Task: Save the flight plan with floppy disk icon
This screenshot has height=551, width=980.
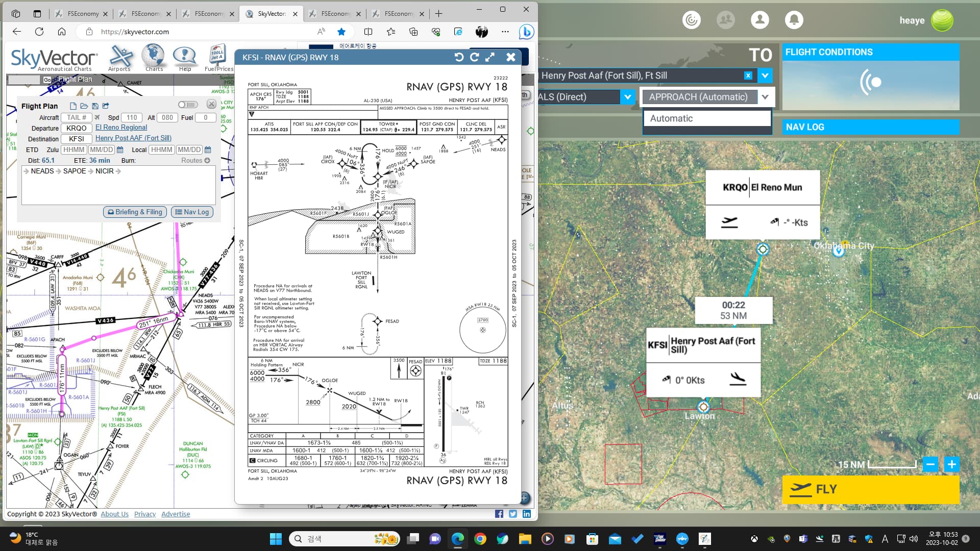Action: (x=95, y=106)
